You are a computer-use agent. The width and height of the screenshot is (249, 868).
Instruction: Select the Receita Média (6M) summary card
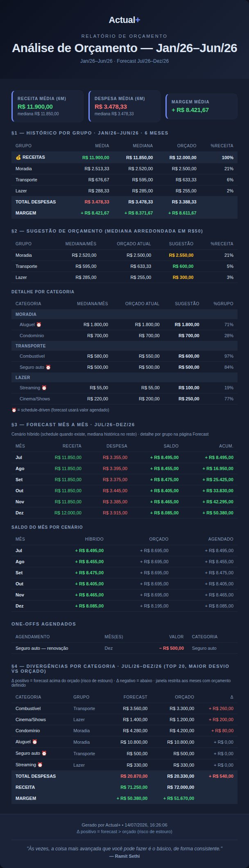[x=48, y=106]
